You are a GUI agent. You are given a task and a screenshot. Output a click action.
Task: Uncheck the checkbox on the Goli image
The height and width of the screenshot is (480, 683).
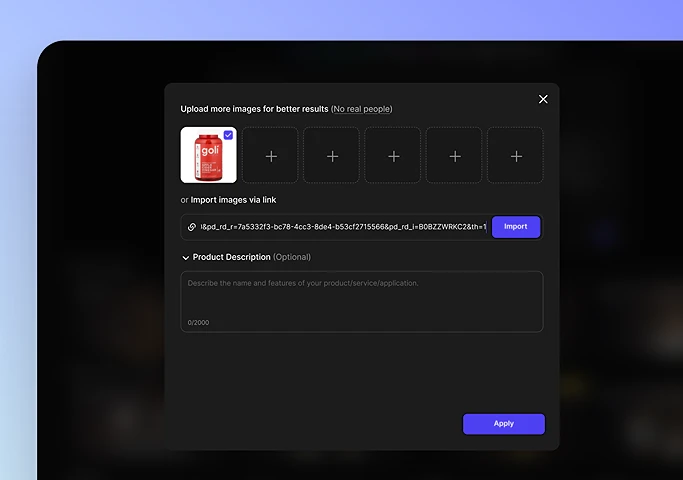click(229, 135)
